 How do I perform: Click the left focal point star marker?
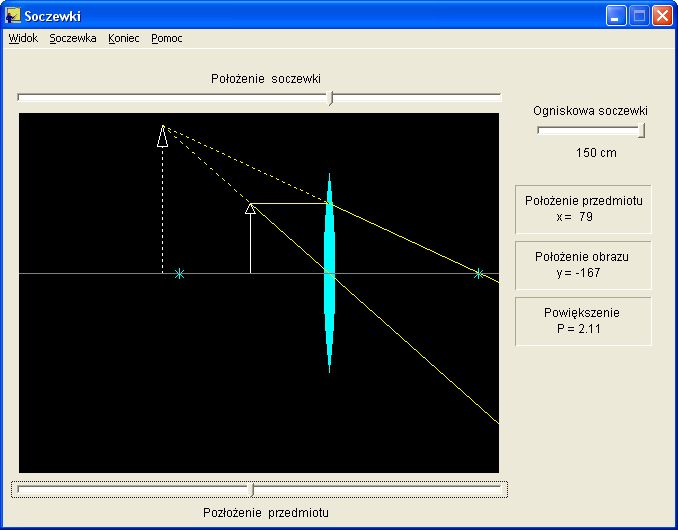(179, 273)
